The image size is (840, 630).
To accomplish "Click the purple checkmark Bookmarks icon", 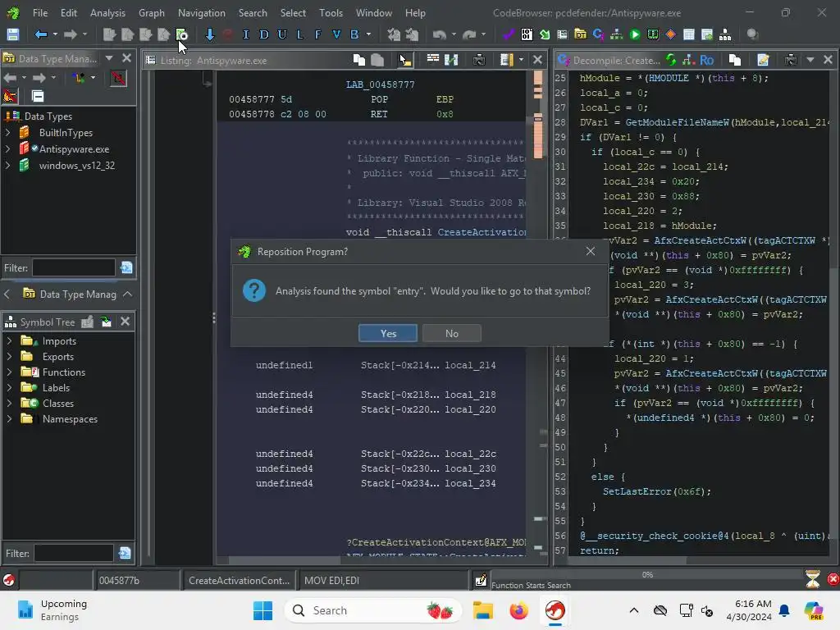I will click(x=508, y=34).
